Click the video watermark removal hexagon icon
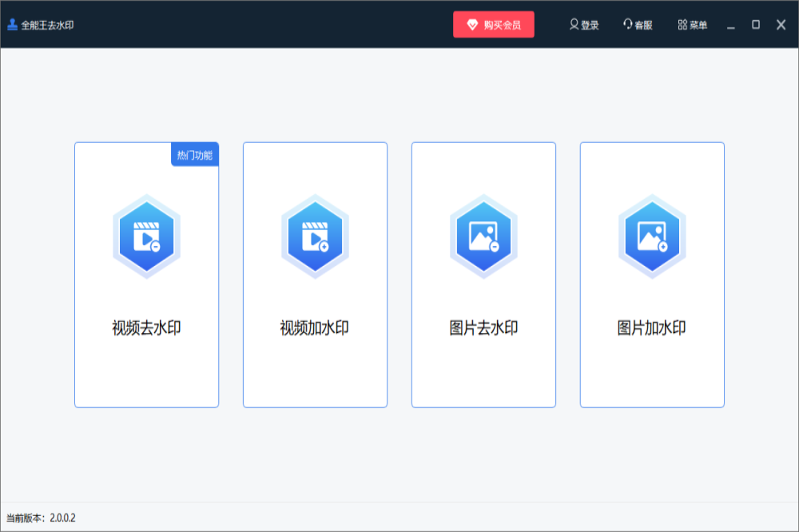 click(146, 236)
